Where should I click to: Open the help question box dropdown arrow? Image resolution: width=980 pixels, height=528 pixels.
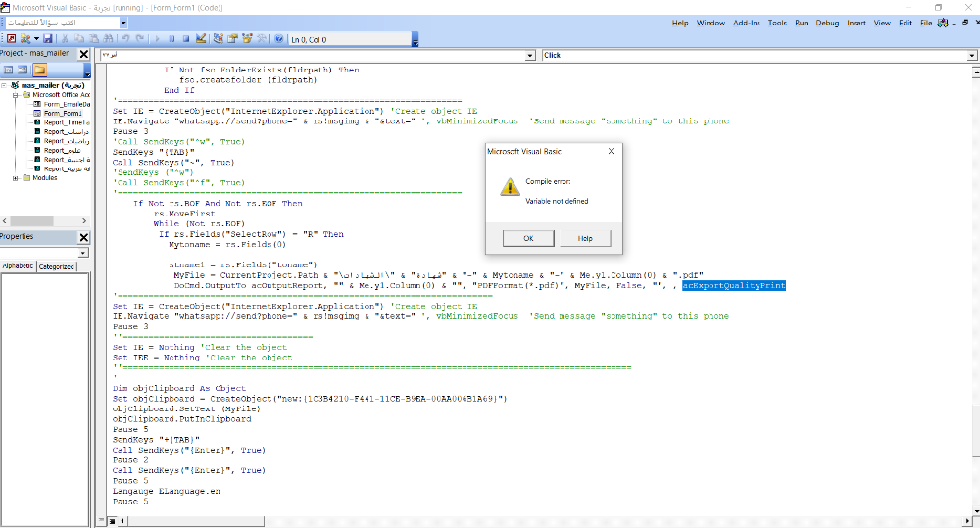tap(123, 24)
